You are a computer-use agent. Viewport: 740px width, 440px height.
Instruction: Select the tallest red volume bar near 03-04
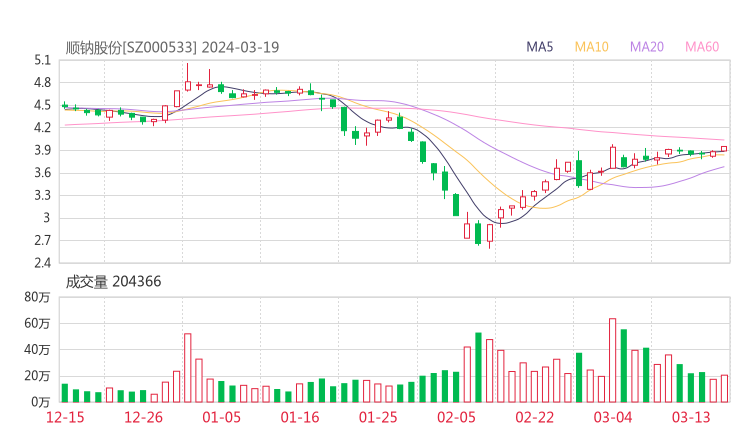point(613,360)
